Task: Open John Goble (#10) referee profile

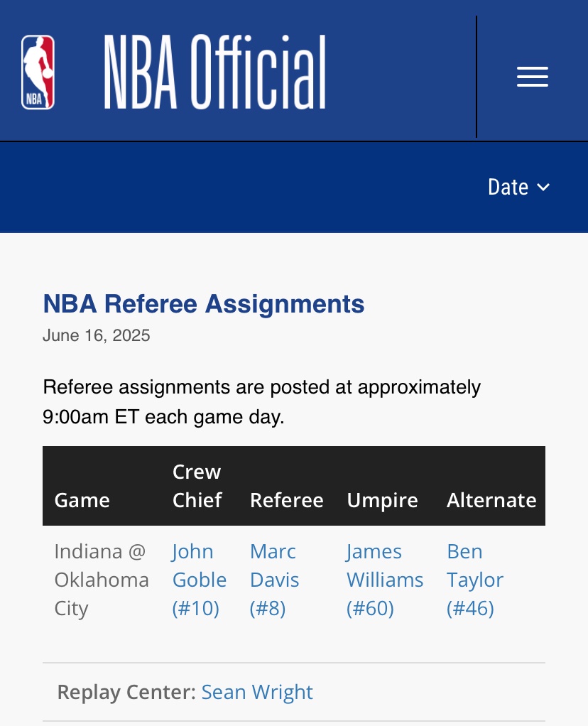Action: click(199, 580)
